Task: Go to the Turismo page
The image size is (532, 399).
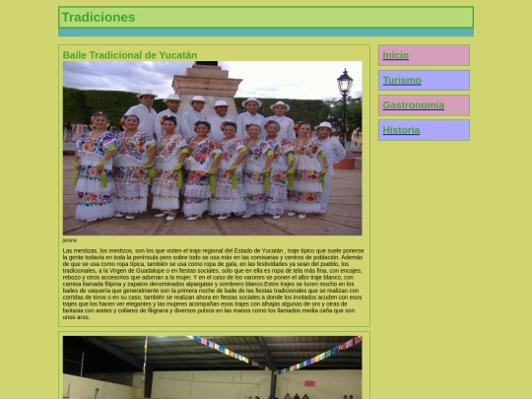Action: (402, 81)
